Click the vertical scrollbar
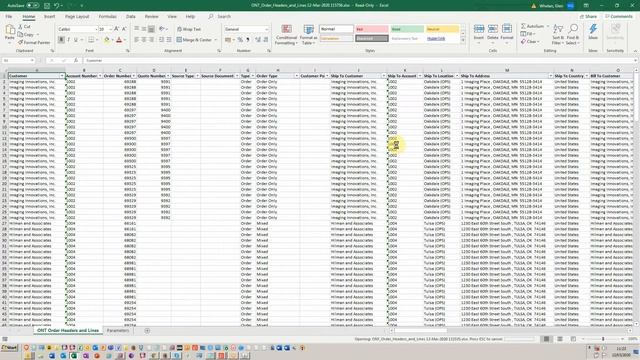Viewport: 640px width, 360px height. [636, 198]
